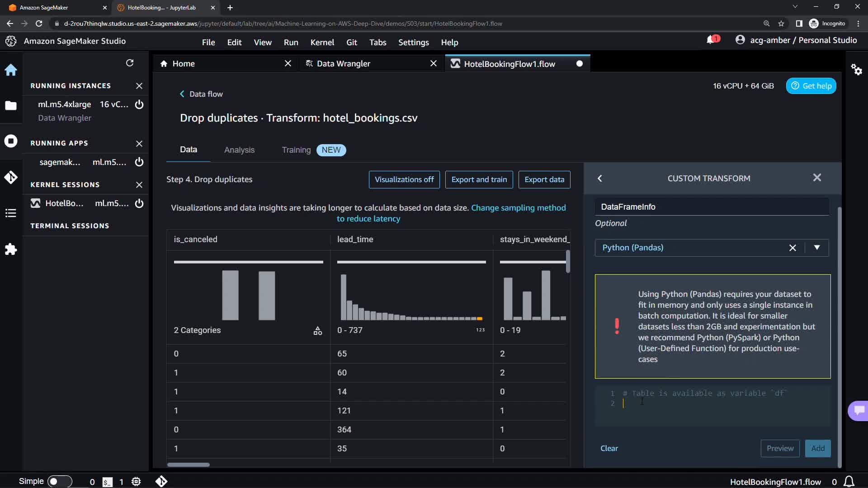Shut down the ml.m5.4xlarge instance
This screenshot has width=868, height=488.
[139, 104]
